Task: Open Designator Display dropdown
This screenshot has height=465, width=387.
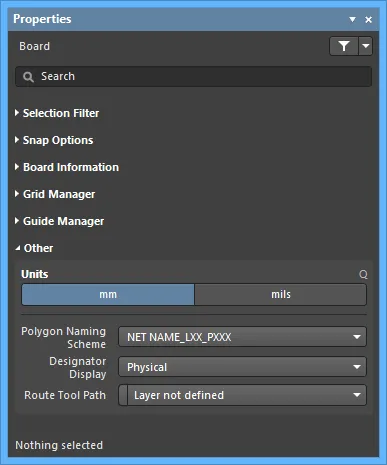Action: tap(242, 367)
